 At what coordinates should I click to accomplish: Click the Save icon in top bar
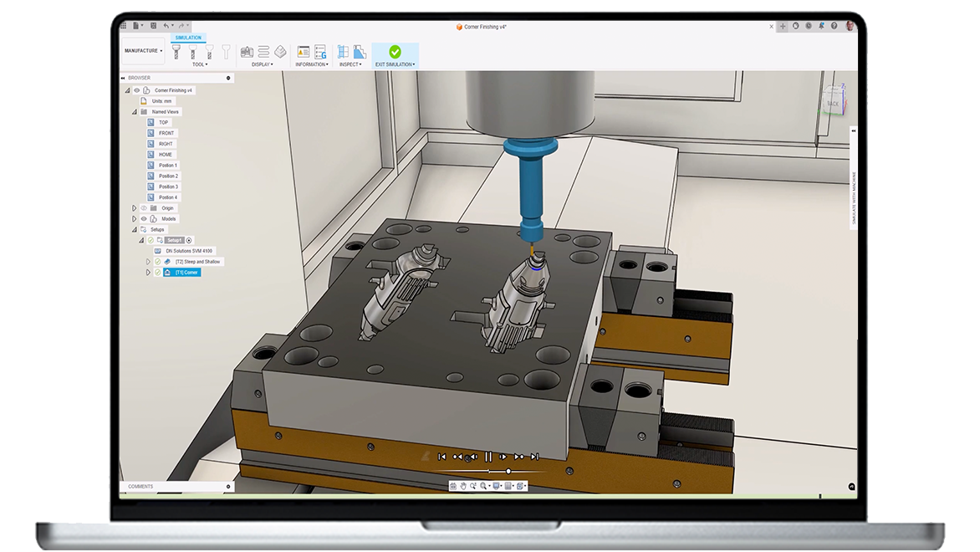(x=153, y=26)
